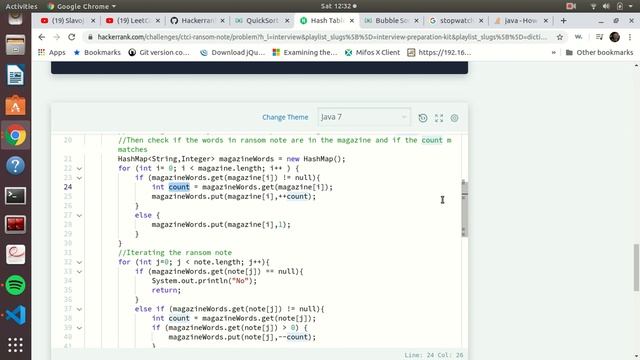
Task: Focus Google Chrome in the dock
Action: coord(16,136)
